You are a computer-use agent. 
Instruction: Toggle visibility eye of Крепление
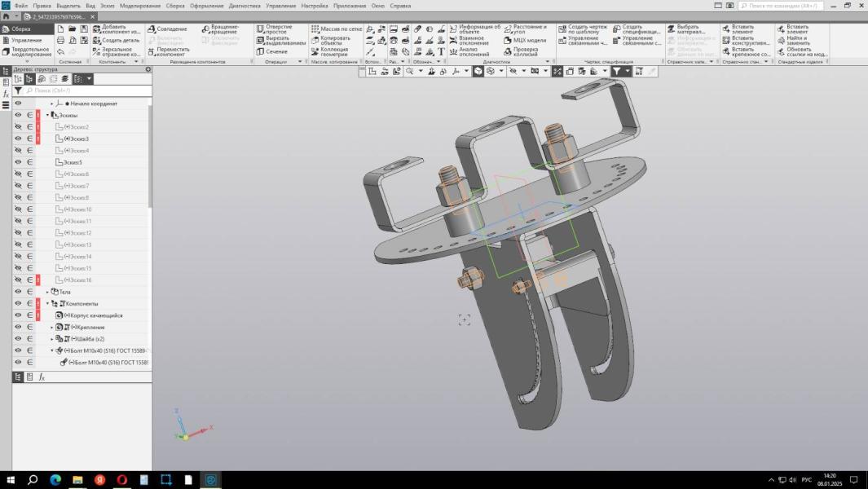coord(18,327)
